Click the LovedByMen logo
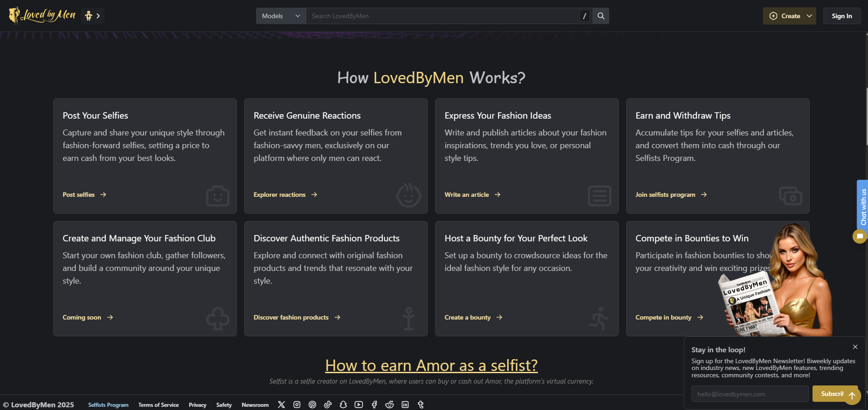Screen dimensions: 868x410 coord(42,15)
